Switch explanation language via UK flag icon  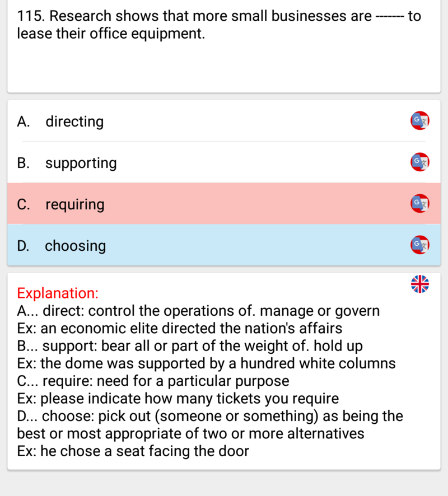pos(420,284)
